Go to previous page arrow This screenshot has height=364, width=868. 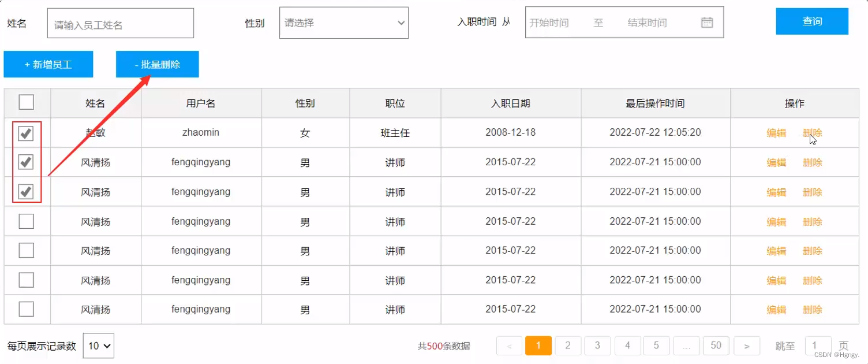click(x=509, y=346)
